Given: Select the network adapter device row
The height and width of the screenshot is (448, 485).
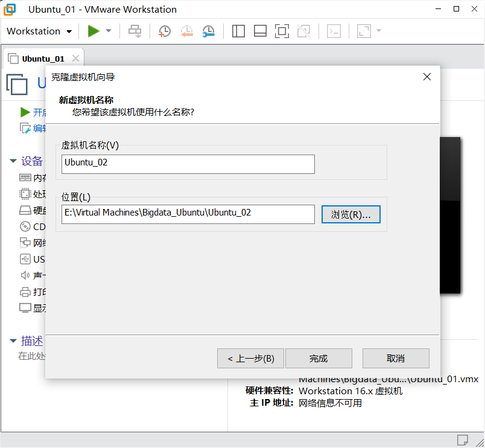Looking at the screenshot, I should pos(33,243).
